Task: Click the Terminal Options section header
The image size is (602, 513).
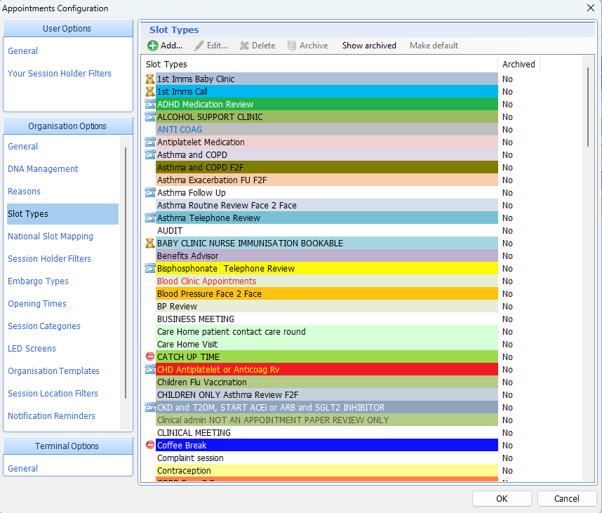Action: [x=68, y=446]
